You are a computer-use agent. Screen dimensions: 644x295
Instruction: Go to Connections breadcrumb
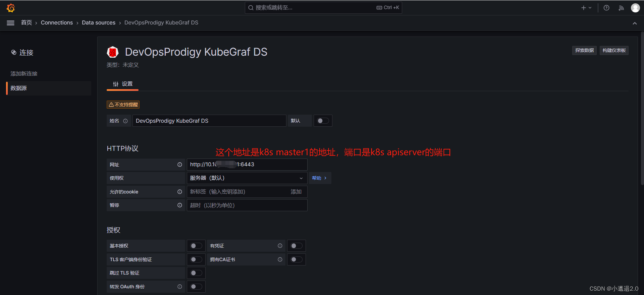coord(57,23)
